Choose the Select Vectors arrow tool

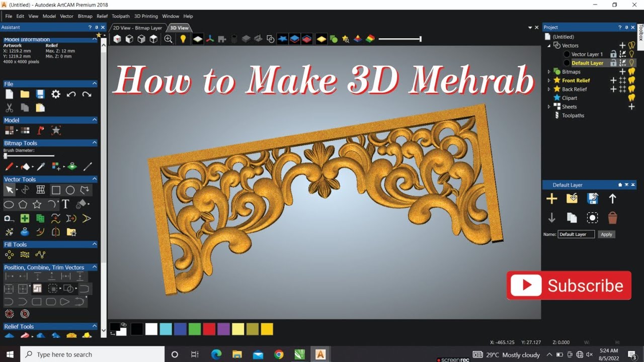tap(9, 190)
